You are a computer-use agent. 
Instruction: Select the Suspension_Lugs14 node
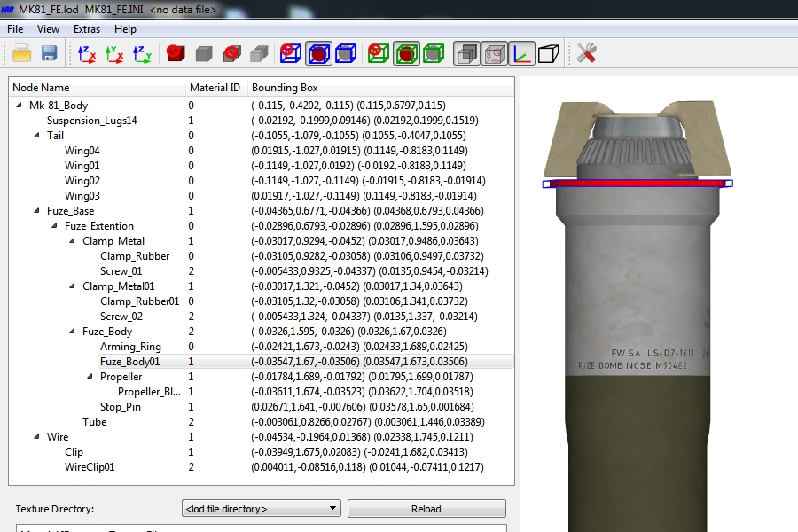click(91, 121)
